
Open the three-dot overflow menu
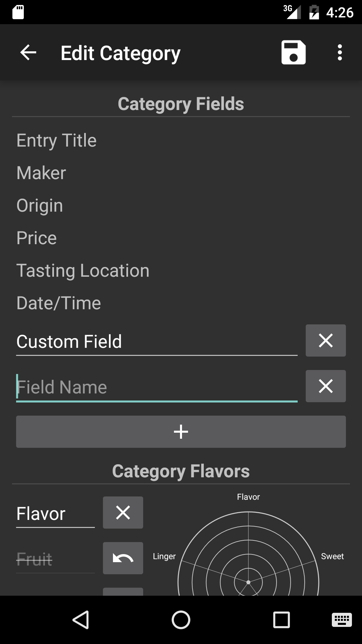[340, 53]
